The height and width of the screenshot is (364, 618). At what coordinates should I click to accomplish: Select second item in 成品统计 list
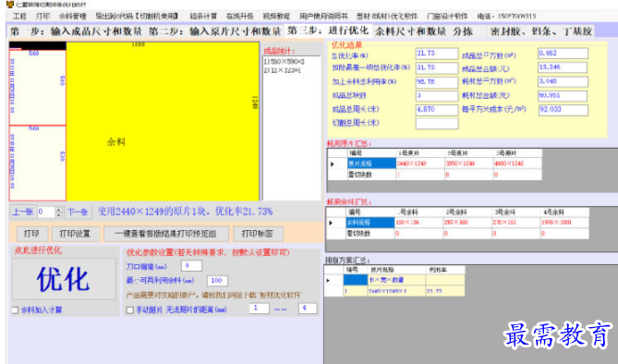[x=282, y=70]
